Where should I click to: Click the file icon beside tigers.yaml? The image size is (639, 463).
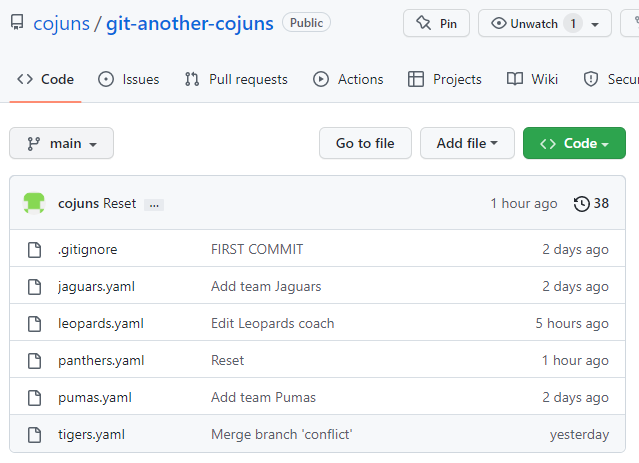tap(34, 435)
